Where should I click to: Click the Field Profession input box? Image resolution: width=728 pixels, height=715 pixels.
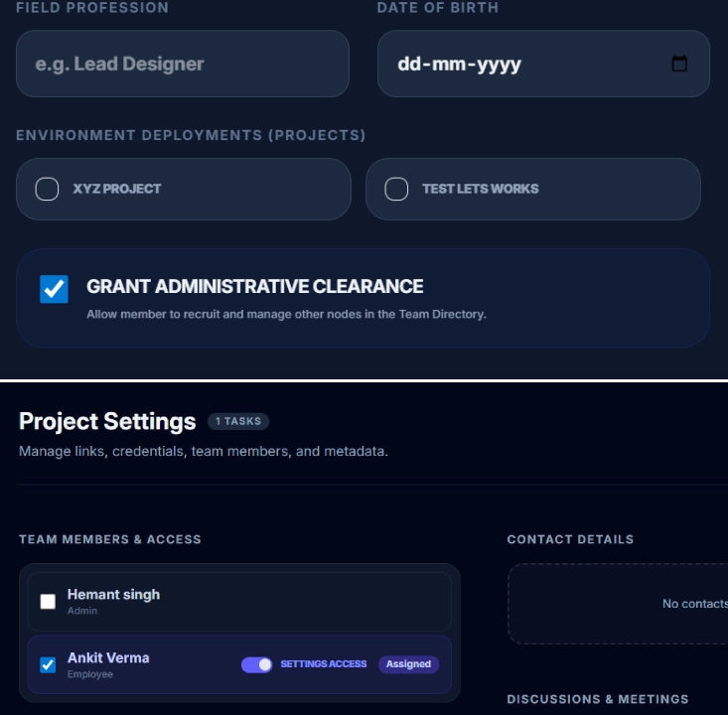tap(183, 64)
